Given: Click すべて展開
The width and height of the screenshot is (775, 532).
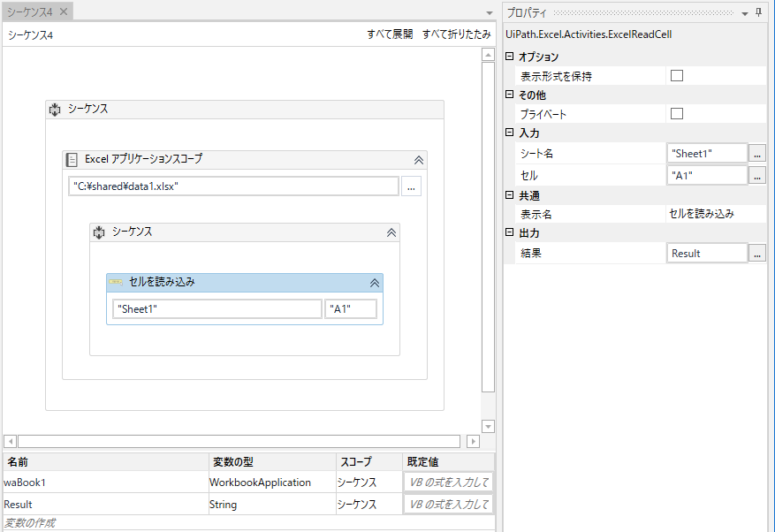Looking at the screenshot, I should click(x=390, y=34).
